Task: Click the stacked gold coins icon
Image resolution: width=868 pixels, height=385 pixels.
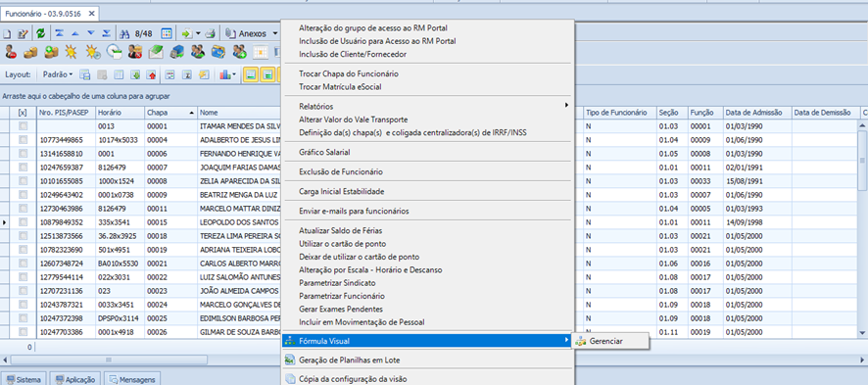Action: pos(31,52)
